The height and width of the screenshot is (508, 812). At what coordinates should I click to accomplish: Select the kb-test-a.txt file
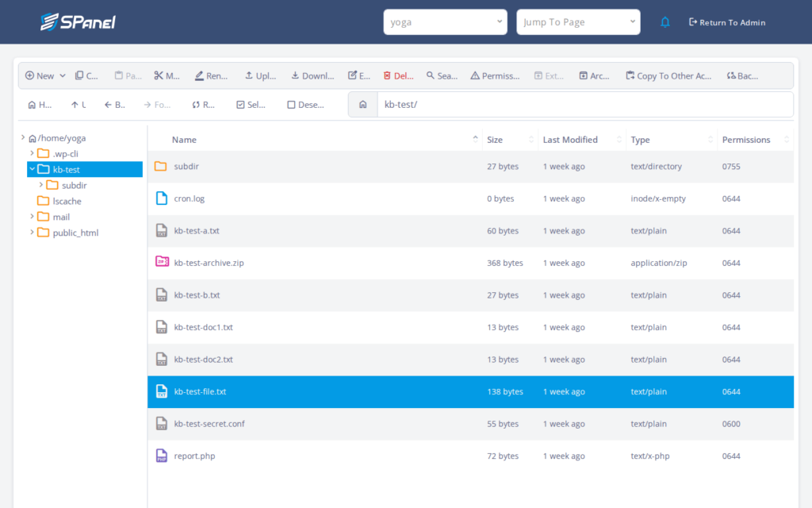click(471, 231)
